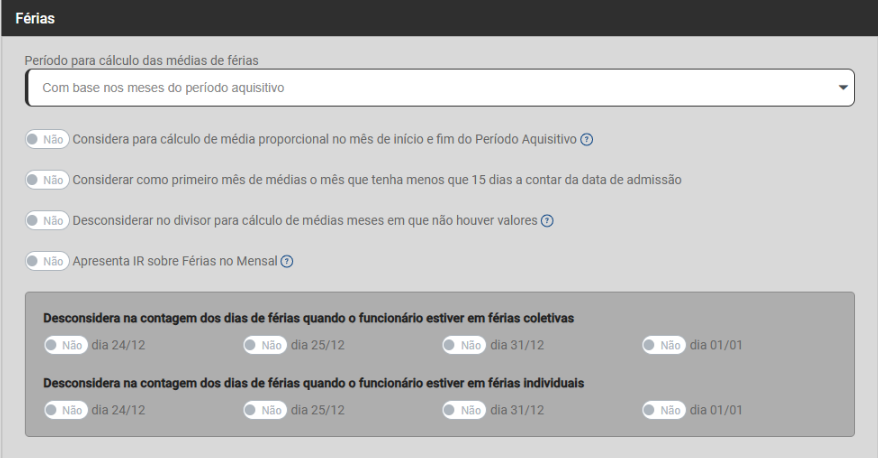Toggle dia 01/01 under férias coletivas
Viewport: 878px width, 458px height.
click(x=664, y=345)
